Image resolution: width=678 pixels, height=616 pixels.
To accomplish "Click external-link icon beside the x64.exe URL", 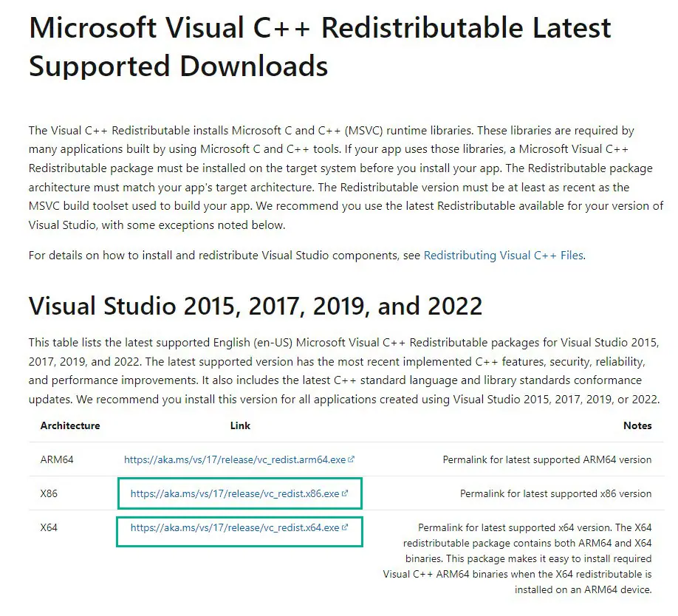I will pyautogui.click(x=345, y=527).
